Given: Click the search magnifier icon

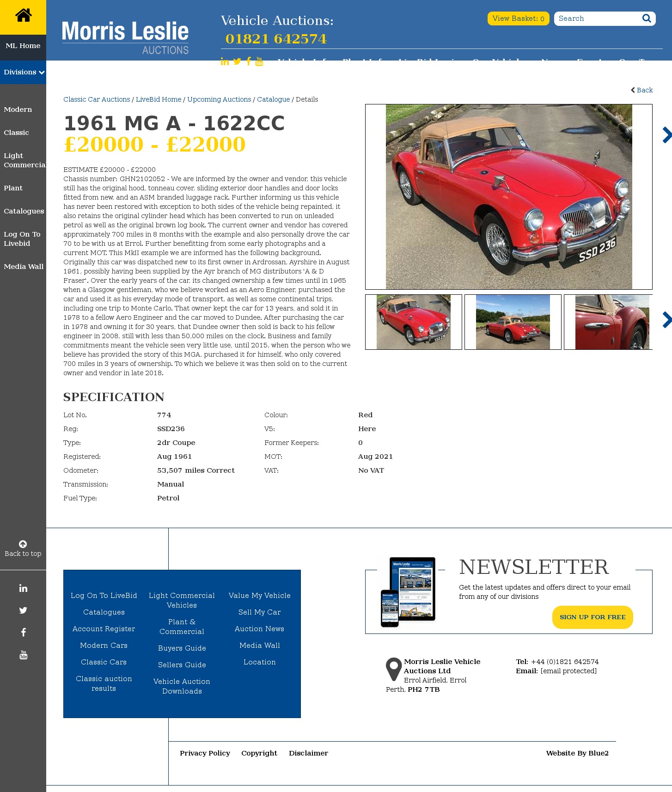Looking at the screenshot, I should point(647,18).
